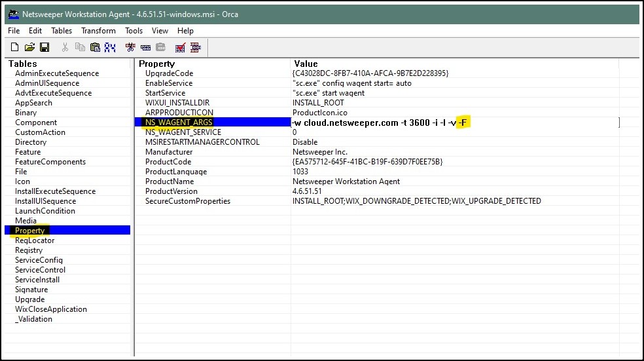
Task: Click the New file toolbar icon
Action: click(15, 47)
